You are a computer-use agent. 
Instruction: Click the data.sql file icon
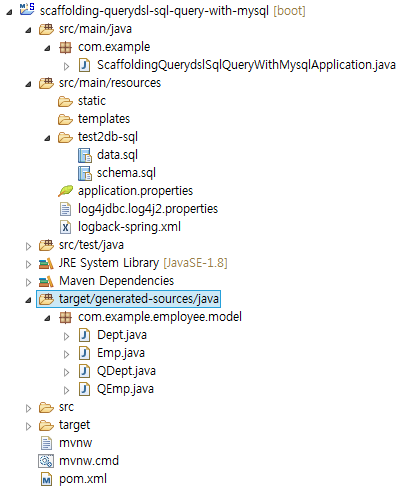[85, 155]
